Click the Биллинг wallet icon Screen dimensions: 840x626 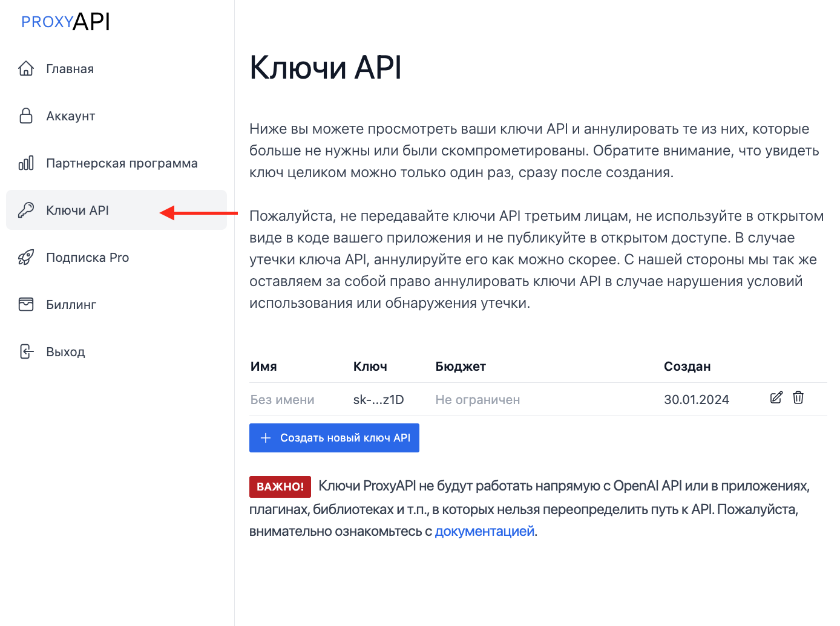(x=26, y=304)
